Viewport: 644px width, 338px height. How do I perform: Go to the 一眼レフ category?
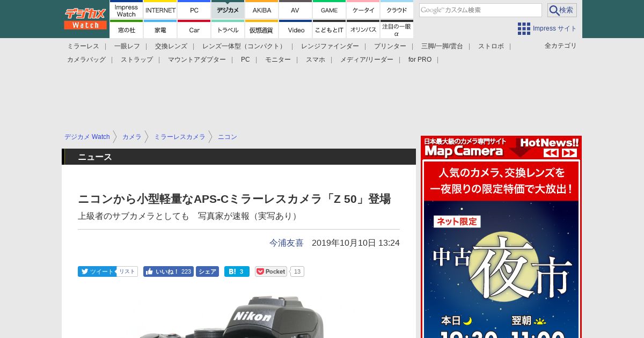[x=127, y=46]
